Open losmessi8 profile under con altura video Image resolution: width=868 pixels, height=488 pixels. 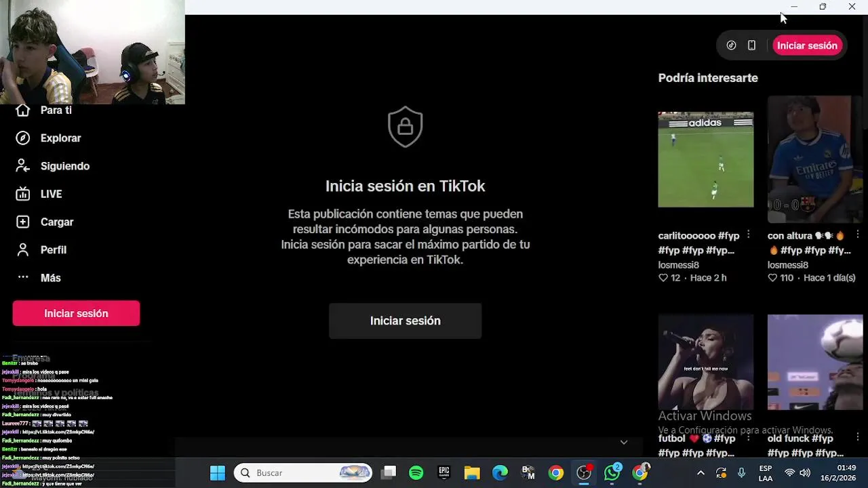(x=788, y=265)
